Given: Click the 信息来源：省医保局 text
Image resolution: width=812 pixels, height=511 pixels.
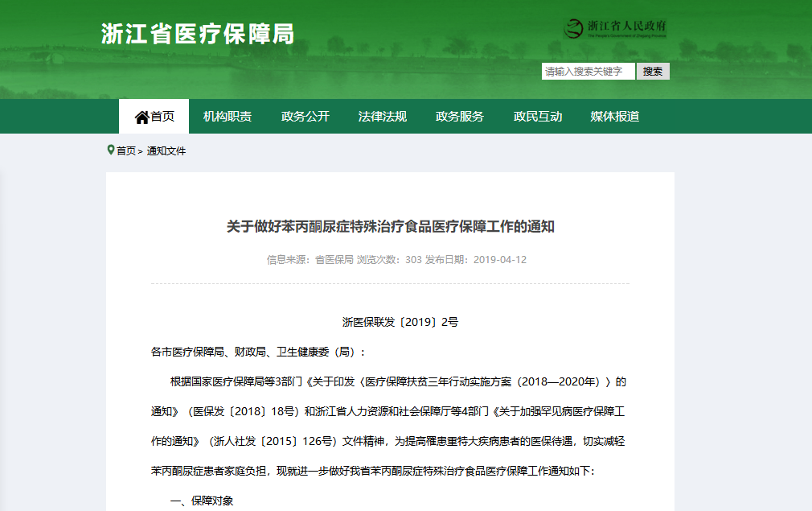Looking at the screenshot, I should click(x=310, y=260).
